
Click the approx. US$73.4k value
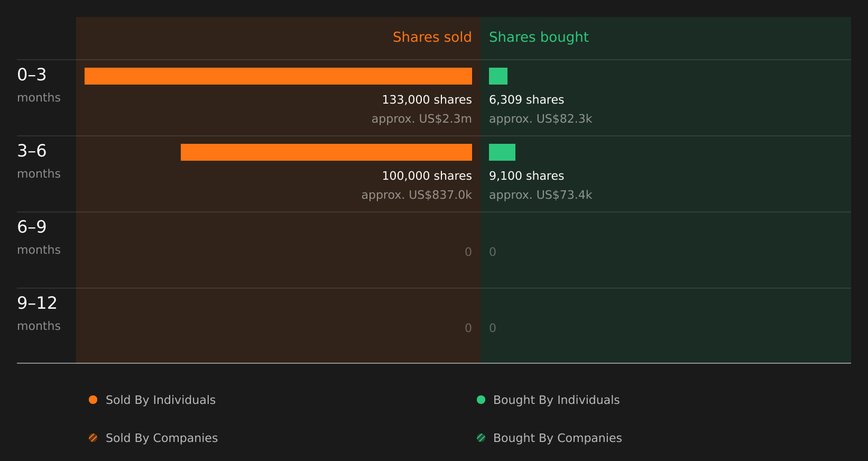pos(540,195)
